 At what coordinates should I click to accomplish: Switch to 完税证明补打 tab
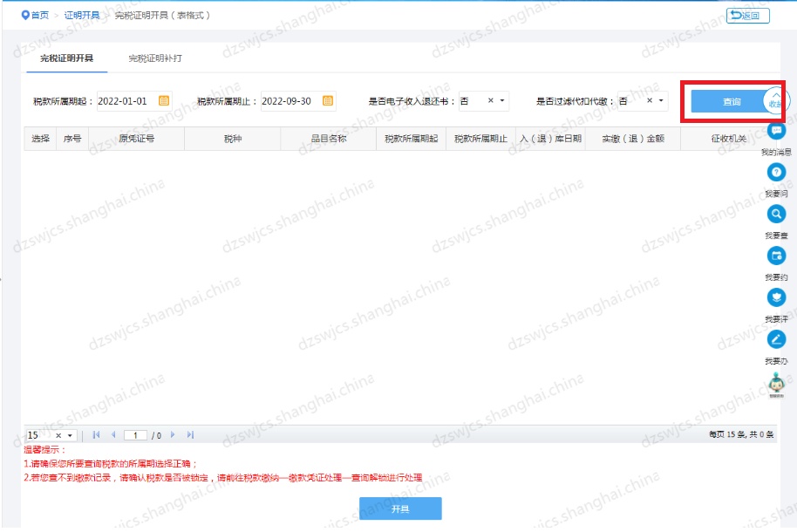tap(155, 58)
